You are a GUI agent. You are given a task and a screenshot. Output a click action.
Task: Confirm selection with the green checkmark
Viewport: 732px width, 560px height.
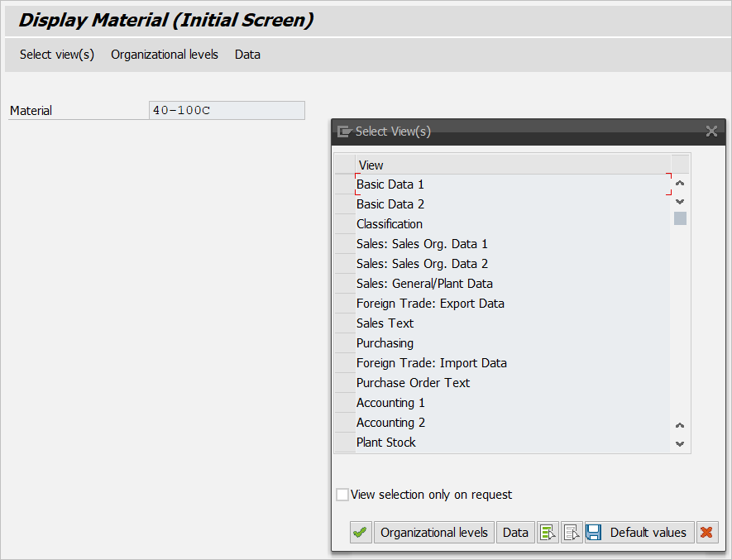pos(360,533)
